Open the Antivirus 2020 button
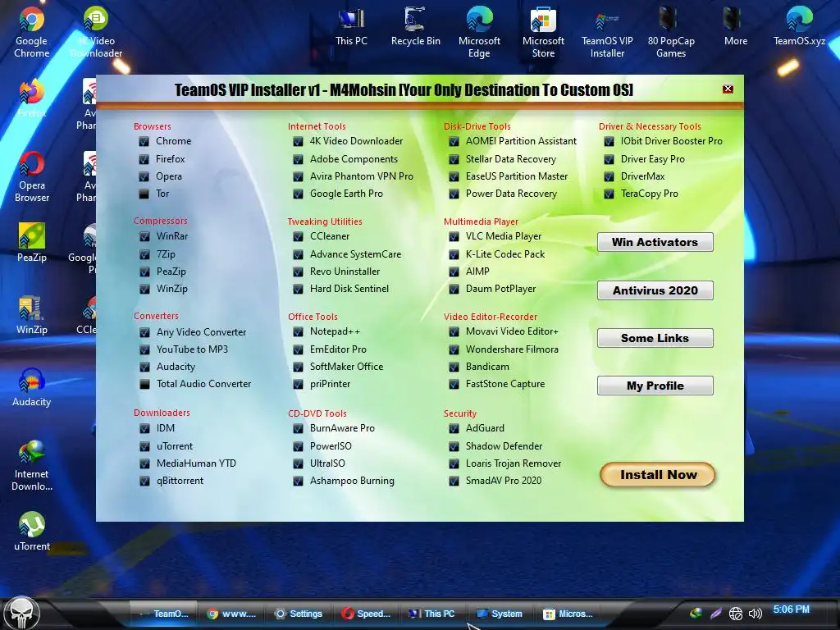The width and height of the screenshot is (840, 630). (655, 290)
